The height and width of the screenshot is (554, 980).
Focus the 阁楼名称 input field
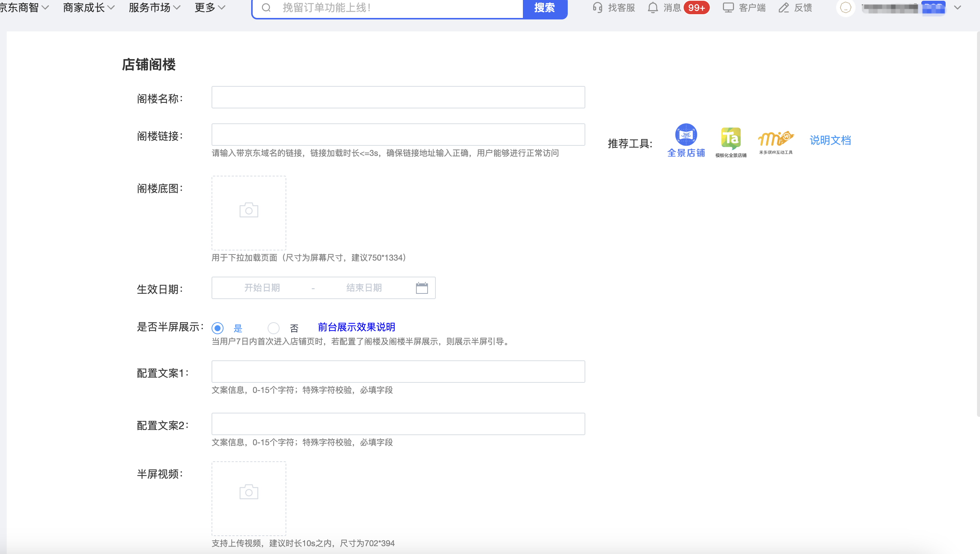tap(398, 98)
